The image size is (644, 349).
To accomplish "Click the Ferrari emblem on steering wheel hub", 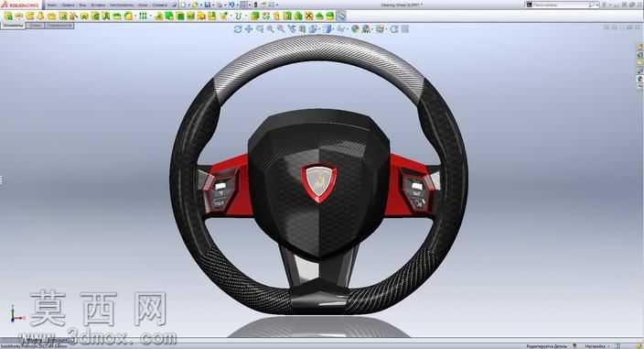I will point(319,182).
